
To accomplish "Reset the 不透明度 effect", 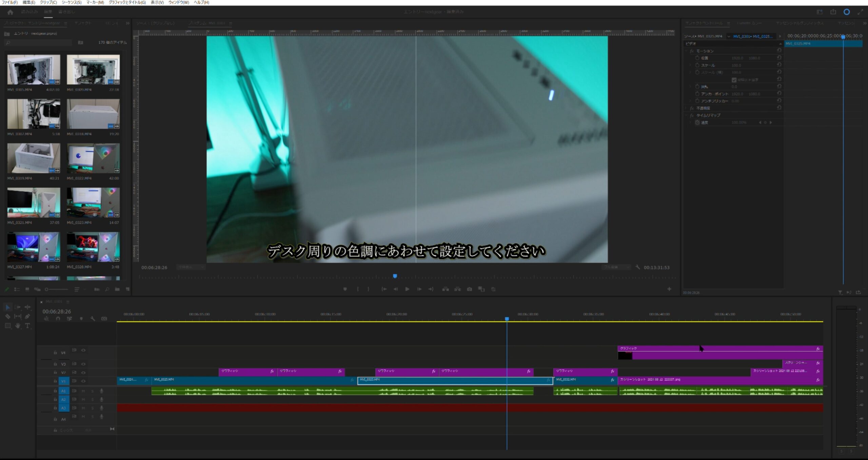I will (x=779, y=108).
